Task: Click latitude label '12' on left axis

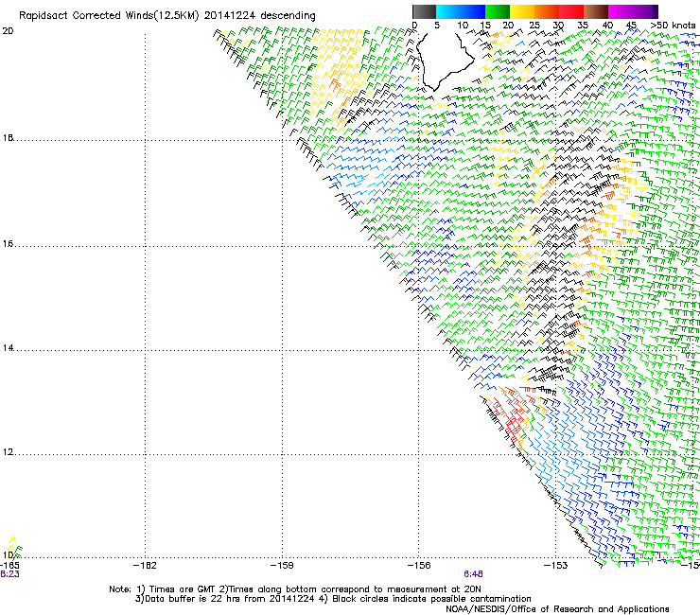Action: [x=8, y=452]
